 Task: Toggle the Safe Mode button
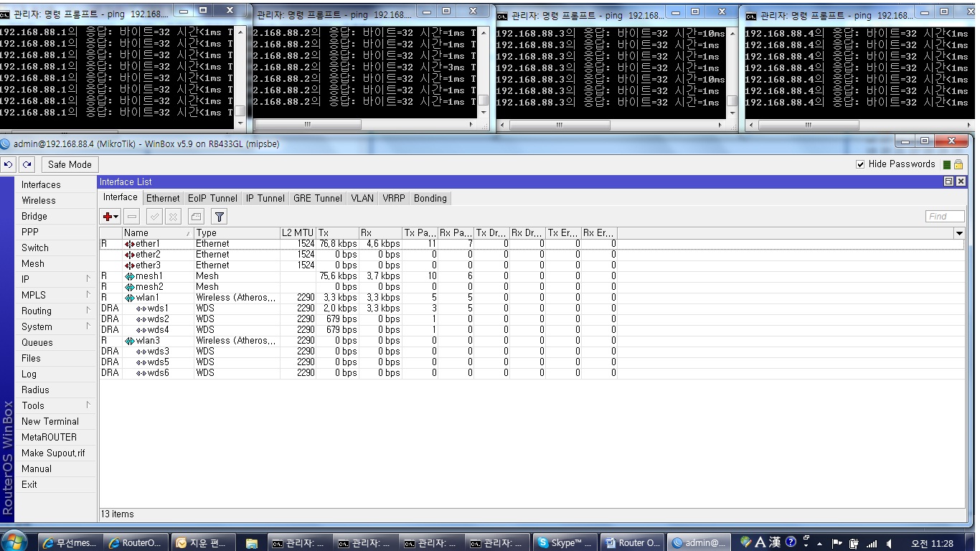tap(70, 164)
